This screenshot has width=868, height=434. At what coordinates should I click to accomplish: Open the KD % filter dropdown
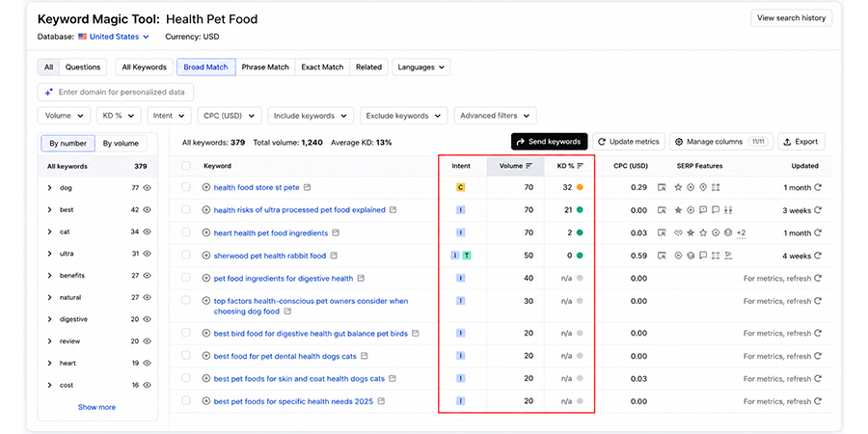119,116
